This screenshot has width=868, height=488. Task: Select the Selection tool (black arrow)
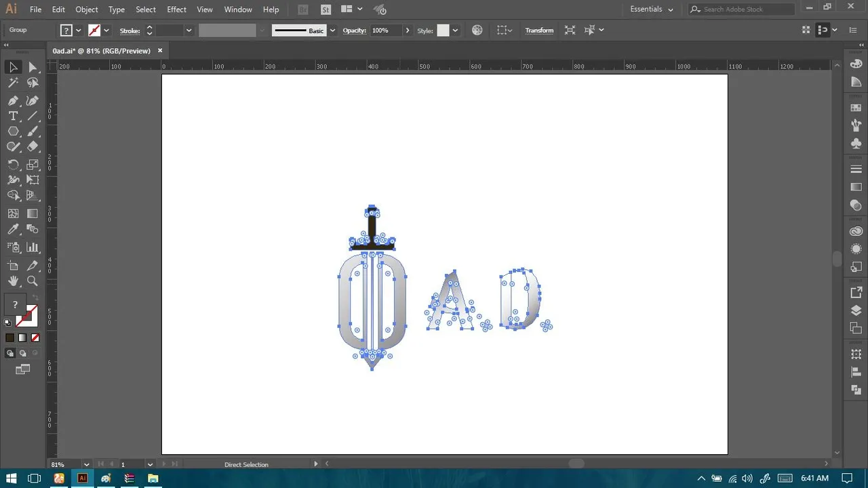[x=13, y=66]
